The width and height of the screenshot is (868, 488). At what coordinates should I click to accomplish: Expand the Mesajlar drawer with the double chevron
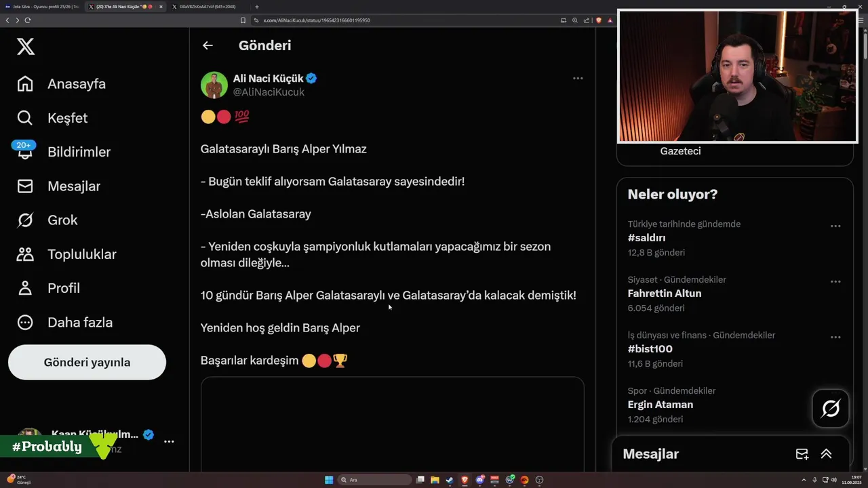click(x=826, y=454)
